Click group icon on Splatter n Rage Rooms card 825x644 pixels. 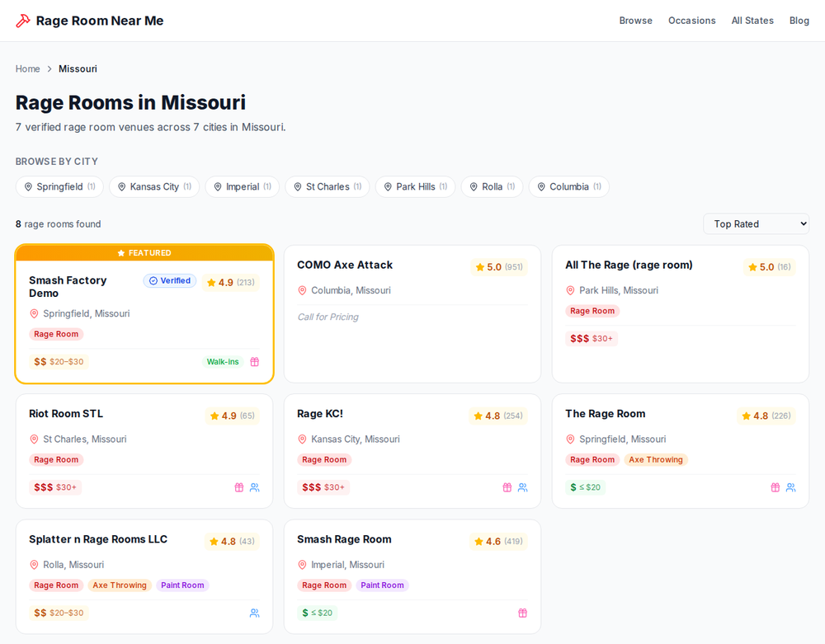[255, 613]
